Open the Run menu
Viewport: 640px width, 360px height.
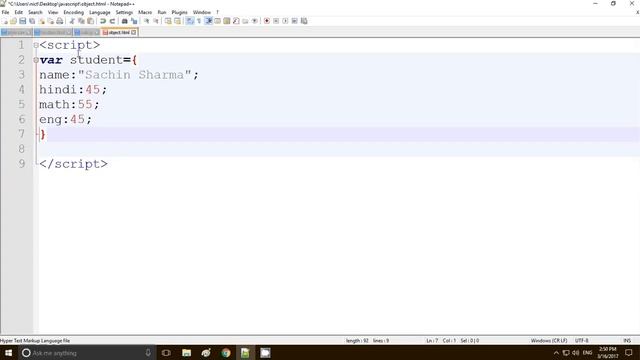point(162,12)
